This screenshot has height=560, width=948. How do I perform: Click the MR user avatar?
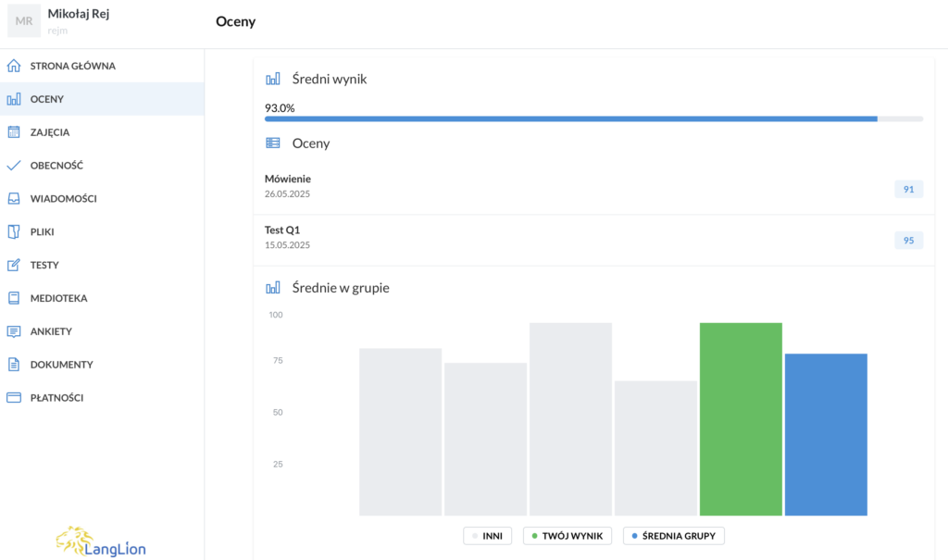coord(24,20)
